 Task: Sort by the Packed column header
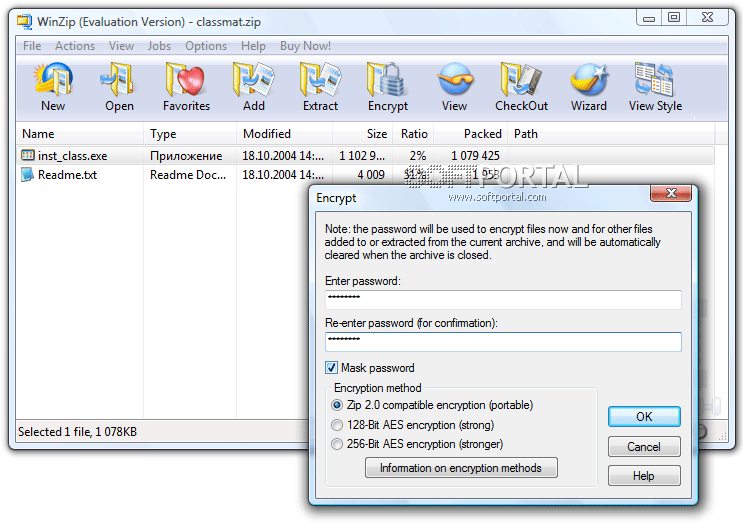pyautogui.click(x=471, y=134)
